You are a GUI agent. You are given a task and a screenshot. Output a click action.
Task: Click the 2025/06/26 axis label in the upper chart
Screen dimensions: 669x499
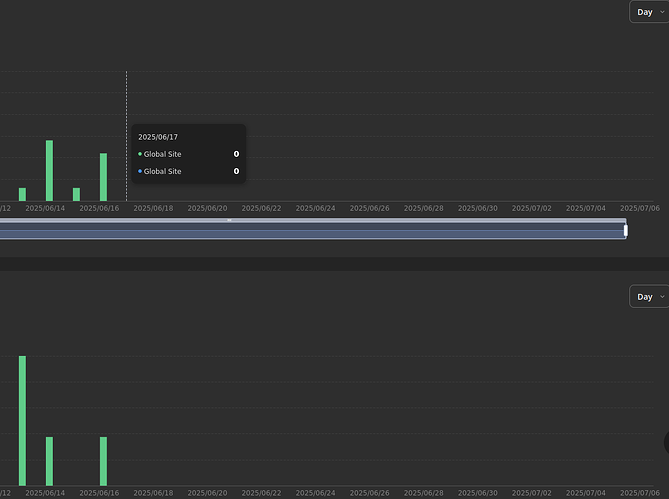tap(369, 208)
